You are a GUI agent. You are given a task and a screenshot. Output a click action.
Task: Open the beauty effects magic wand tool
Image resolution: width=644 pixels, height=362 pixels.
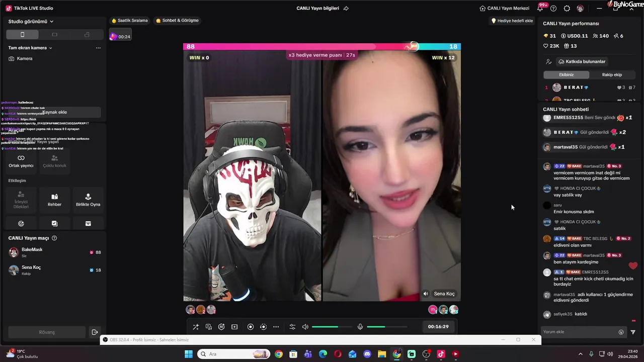[x=196, y=327]
